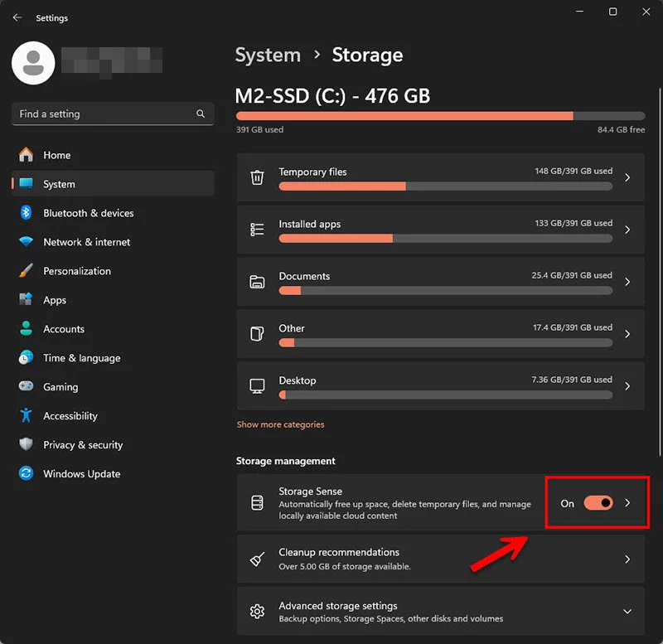Open Installed apps via its chevron
This screenshot has width=663, height=644.
point(627,230)
